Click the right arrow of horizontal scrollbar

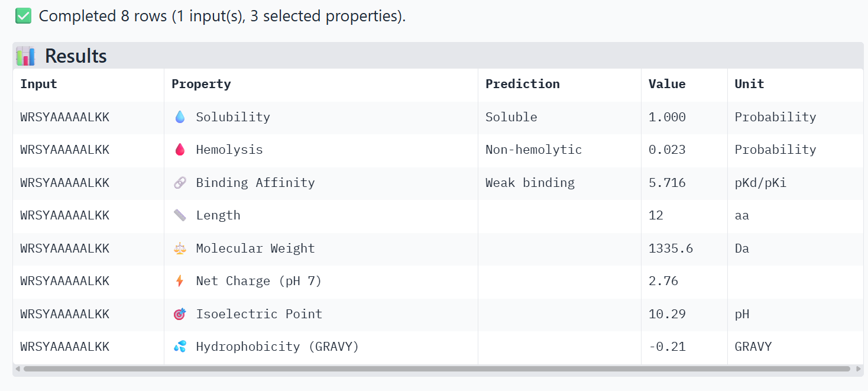click(859, 369)
